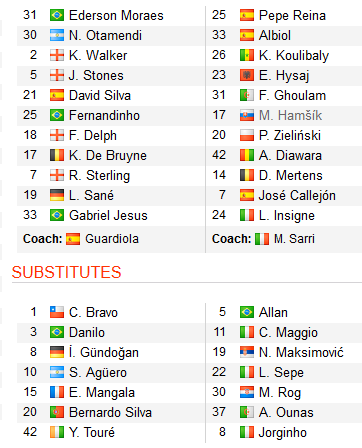The height and width of the screenshot is (448, 362).
Task: Open S. Agüero substitute link
Action: [98, 373]
